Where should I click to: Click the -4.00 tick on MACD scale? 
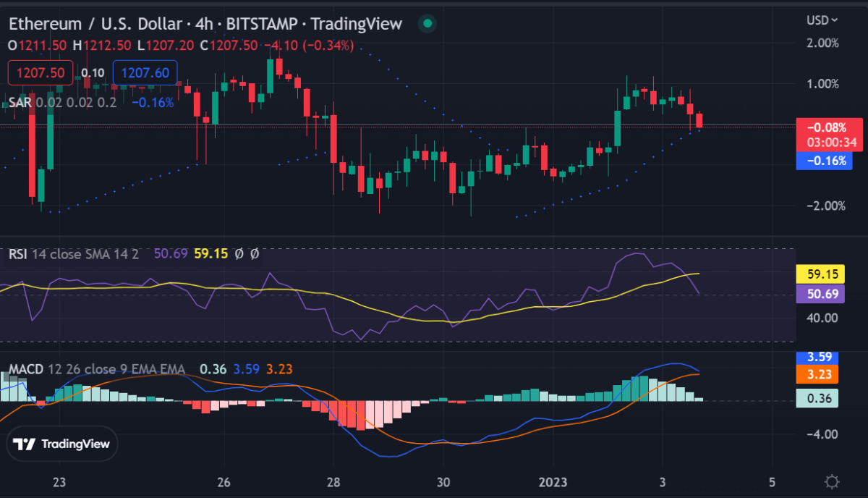[823, 434]
